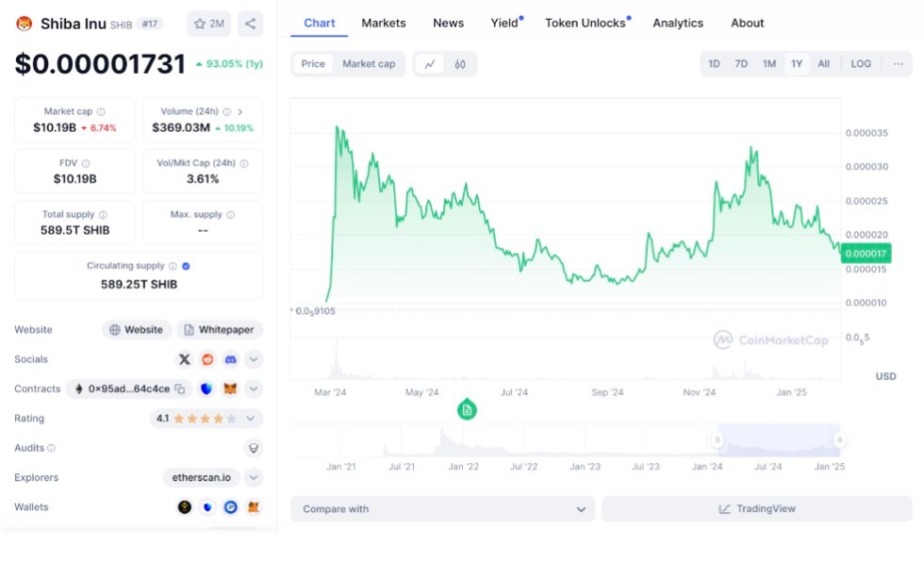The width and height of the screenshot is (924, 561).
Task: Open the Compare with dropdown
Action: 442,509
